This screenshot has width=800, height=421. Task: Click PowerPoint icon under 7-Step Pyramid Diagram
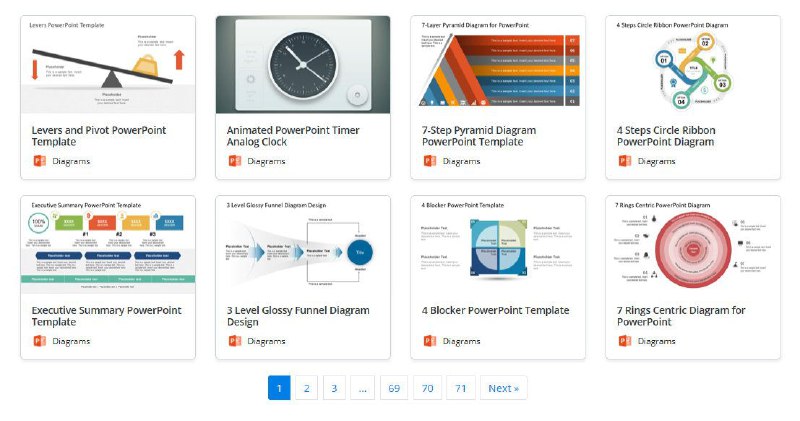(430, 161)
